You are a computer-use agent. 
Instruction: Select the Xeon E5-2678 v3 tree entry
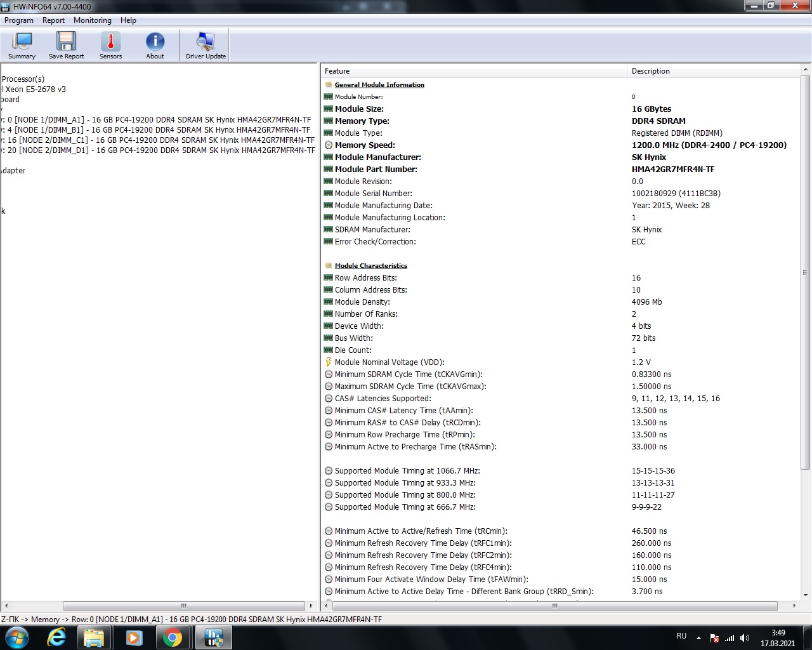[34, 90]
